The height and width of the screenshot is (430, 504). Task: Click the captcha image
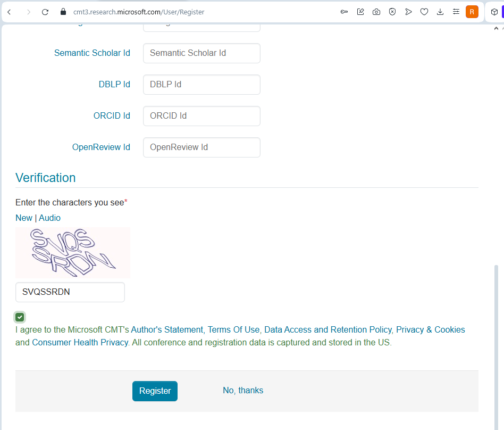pos(73,252)
